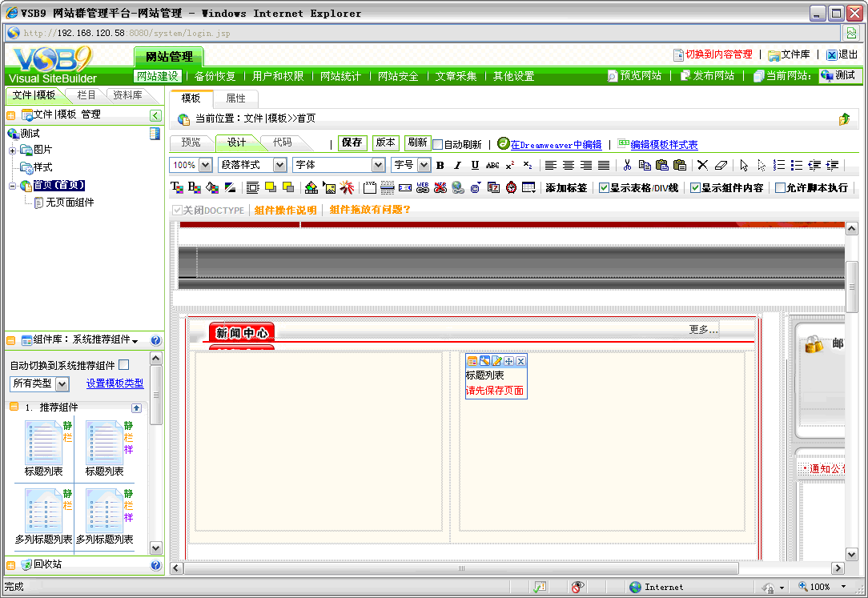
Task: Click the text color icon
Action: point(177,187)
